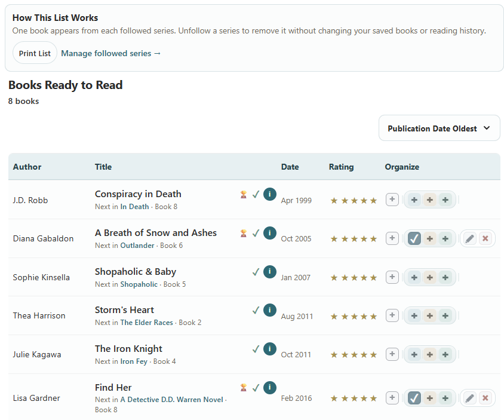Viewport: 504px width, 420px height.
Task: Click star rating for Find Her
Action: coord(354,398)
